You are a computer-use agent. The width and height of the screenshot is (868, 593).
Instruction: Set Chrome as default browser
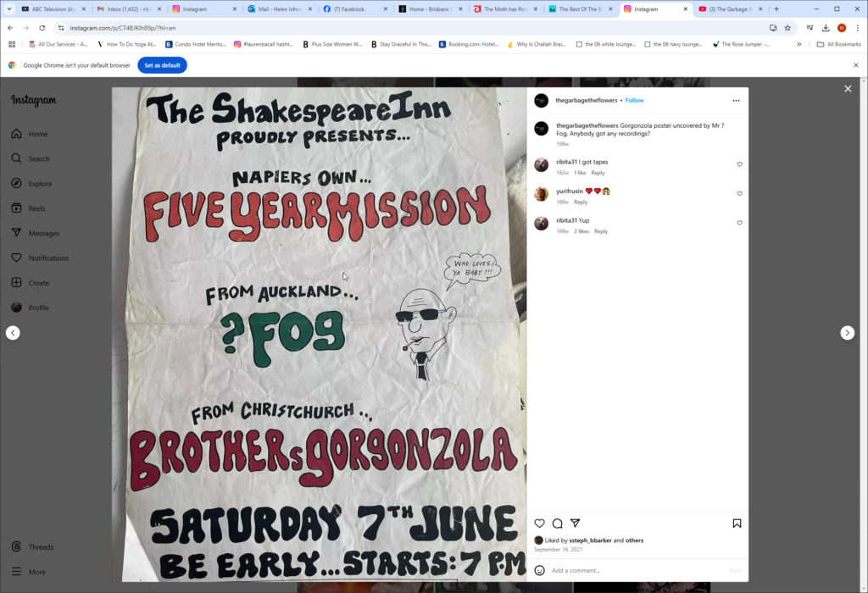(162, 65)
